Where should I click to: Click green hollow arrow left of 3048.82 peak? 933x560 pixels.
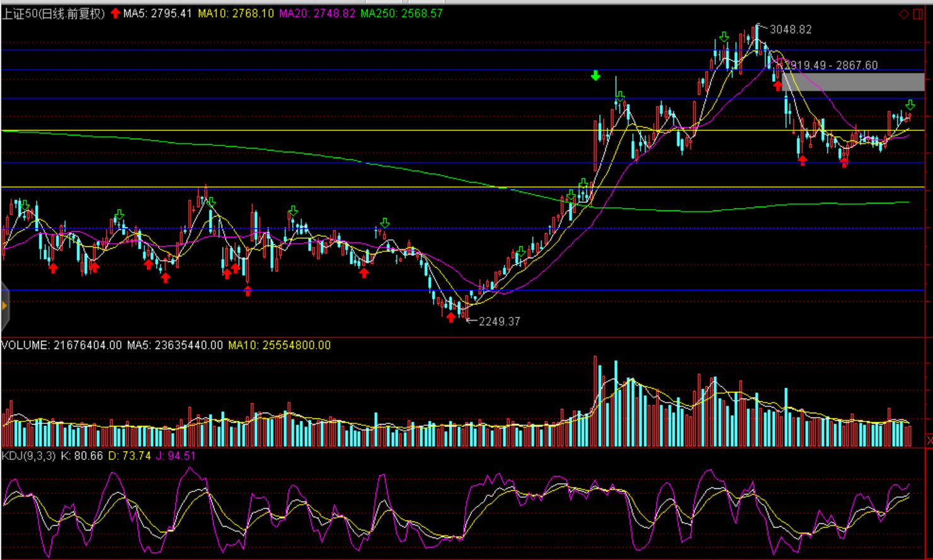(x=724, y=37)
